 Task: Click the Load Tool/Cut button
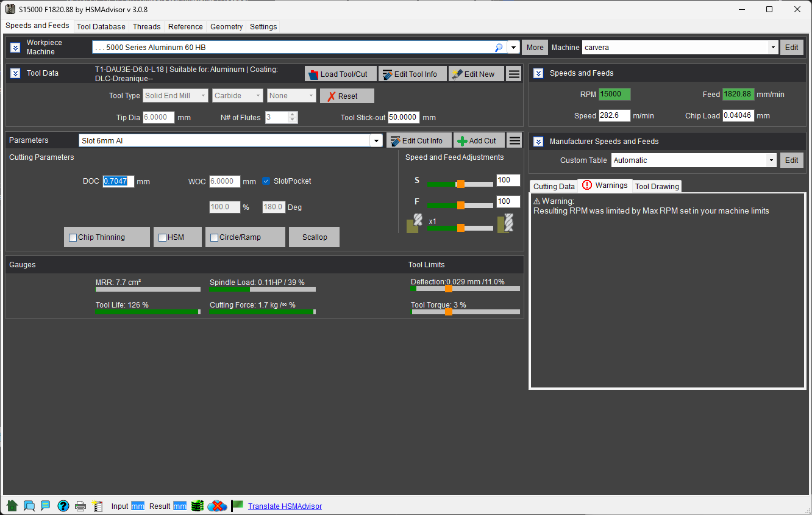click(341, 74)
